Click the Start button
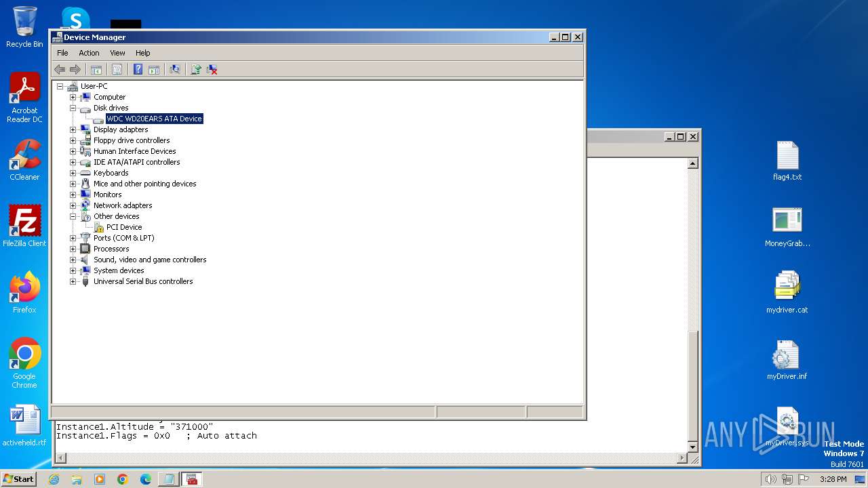The image size is (868, 488). (x=19, y=479)
